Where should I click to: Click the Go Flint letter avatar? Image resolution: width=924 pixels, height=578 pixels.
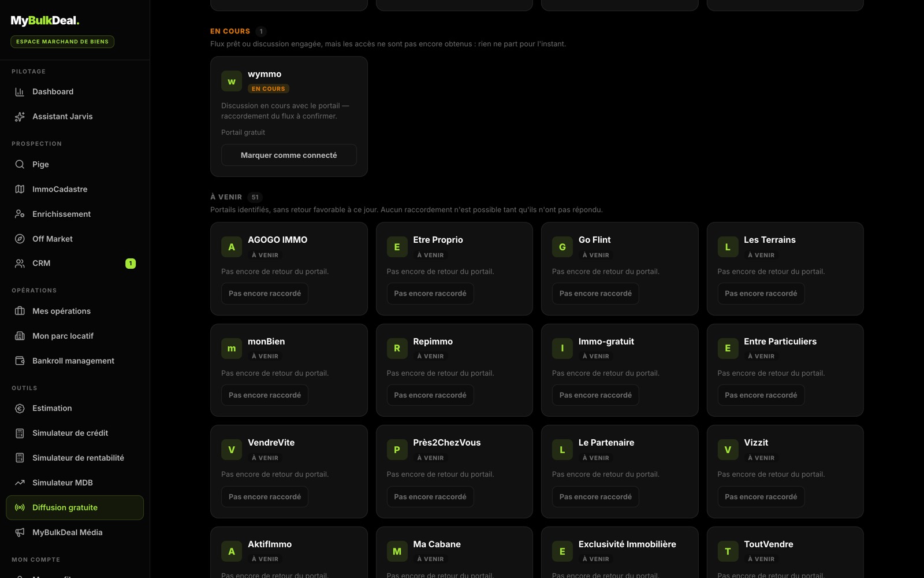(562, 247)
